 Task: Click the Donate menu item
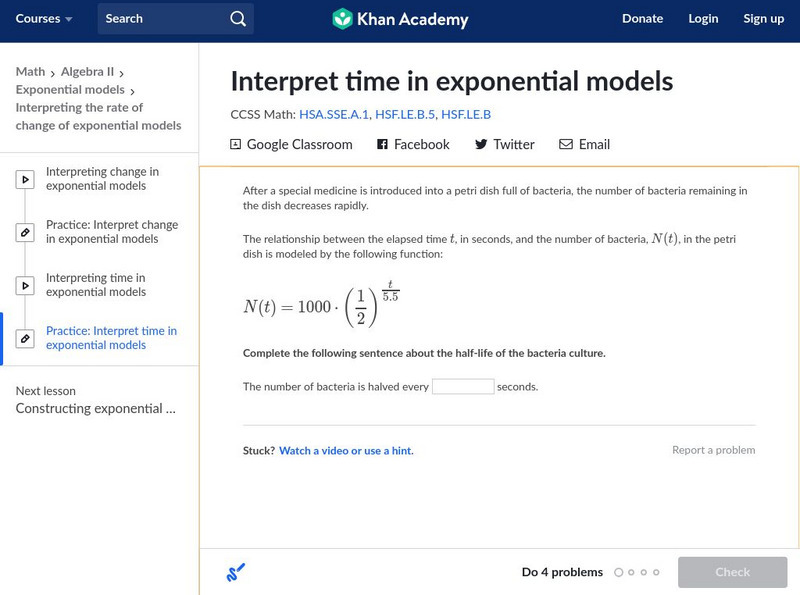pos(642,19)
